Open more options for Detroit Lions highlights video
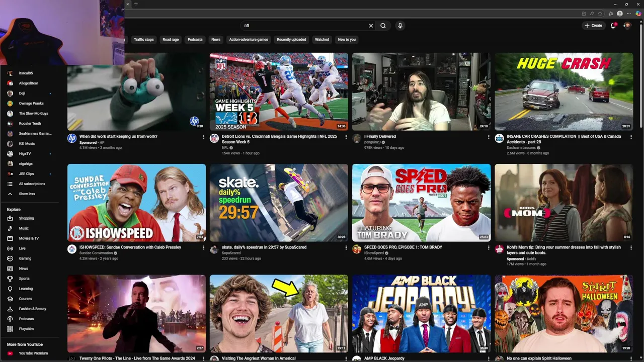This screenshot has height=362, width=644. pyautogui.click(x=346, y=137)
